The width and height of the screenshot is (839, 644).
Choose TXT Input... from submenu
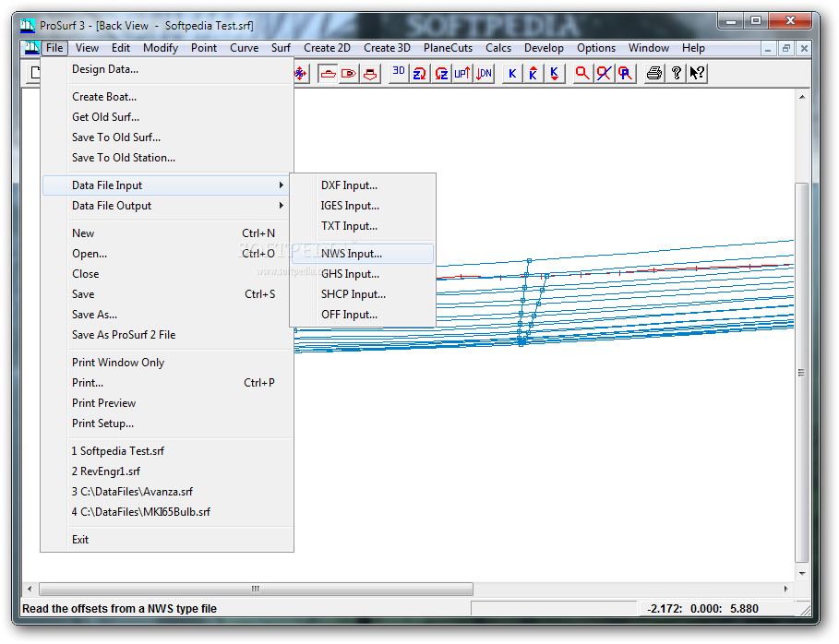(x=363, y=226)
